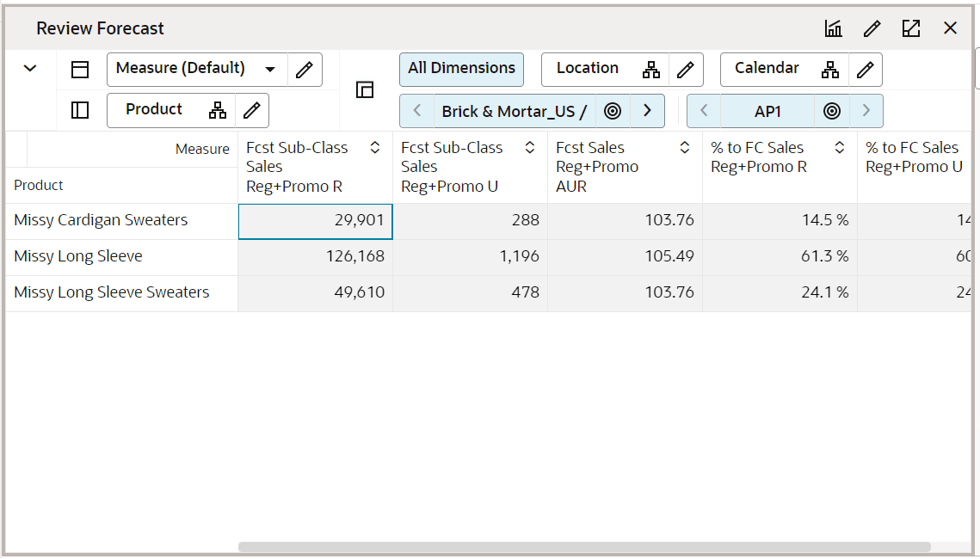
Task: Click the Product axis label
Action: (39, 186)
